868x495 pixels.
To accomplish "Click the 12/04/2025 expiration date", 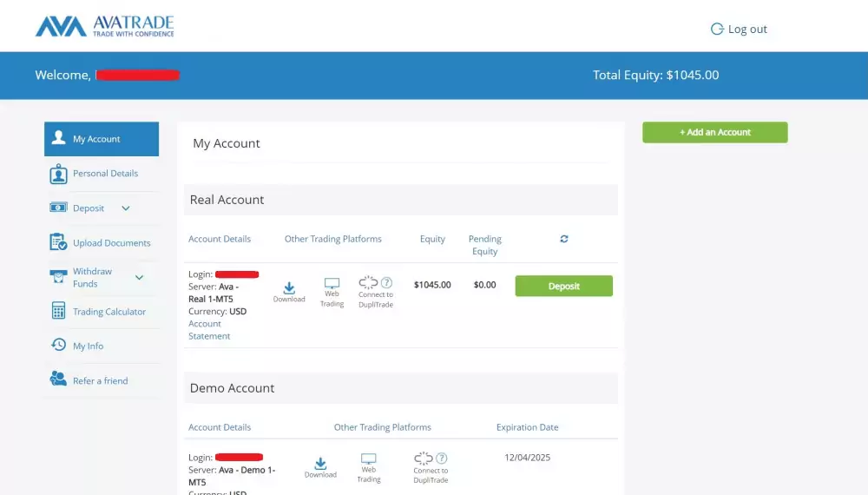I will 528,458.
